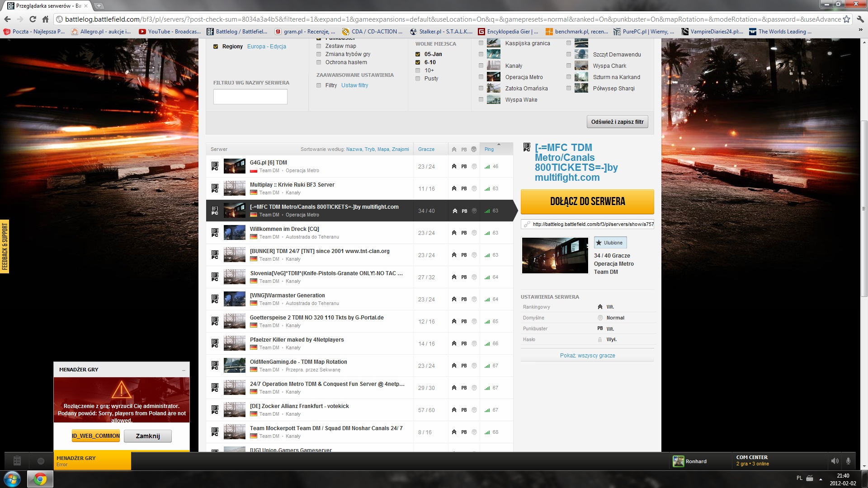Screen dimensions: 868x488
Task: Bookmark page with the star icon
Action: (x=846, y=19)
